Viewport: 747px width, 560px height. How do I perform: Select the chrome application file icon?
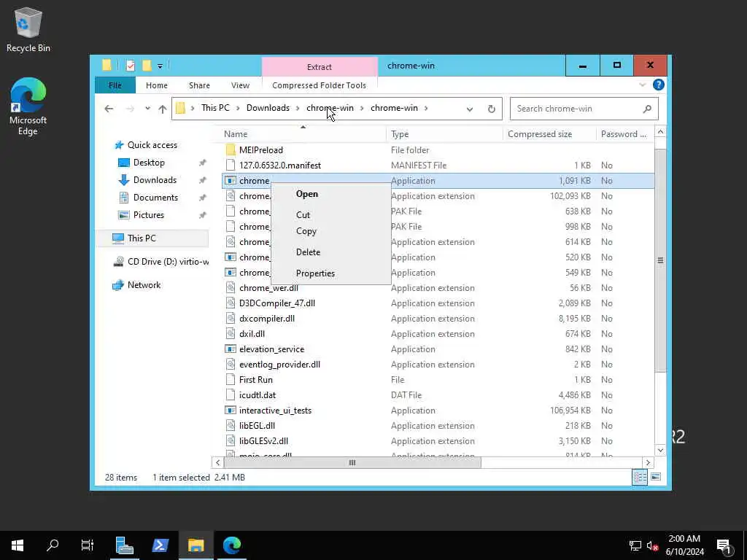[231, 181]
